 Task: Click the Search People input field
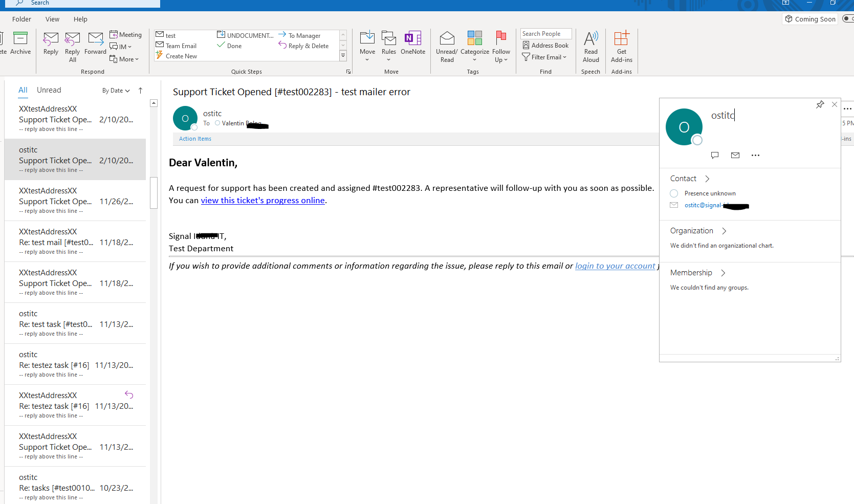[545, 34]
